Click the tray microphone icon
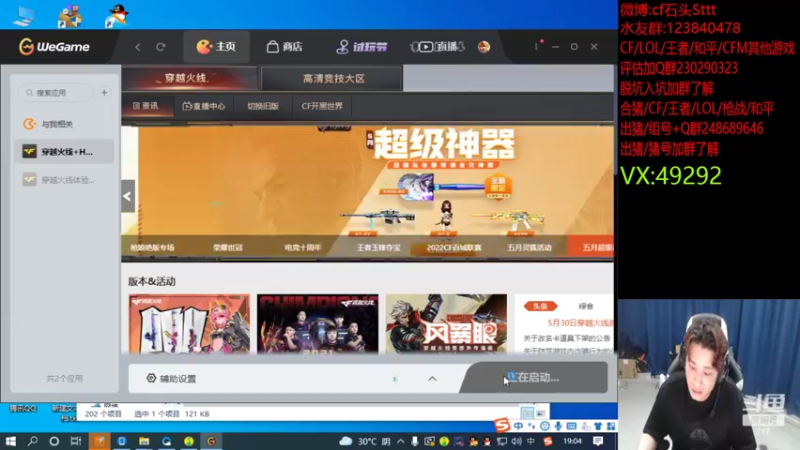 tap(414, 441)
